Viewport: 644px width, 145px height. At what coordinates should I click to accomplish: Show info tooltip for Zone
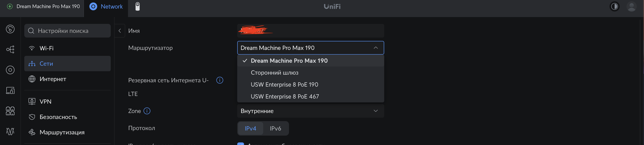point(147,111)
